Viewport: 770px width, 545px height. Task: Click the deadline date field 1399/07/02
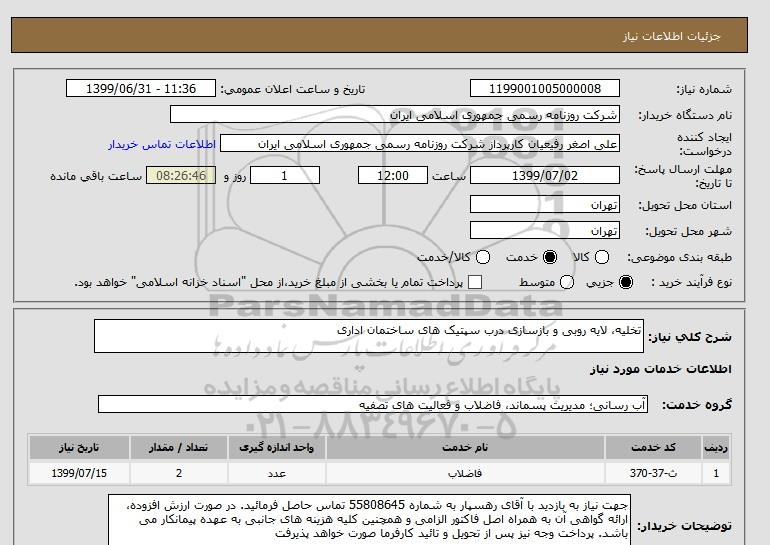(545, 175)
